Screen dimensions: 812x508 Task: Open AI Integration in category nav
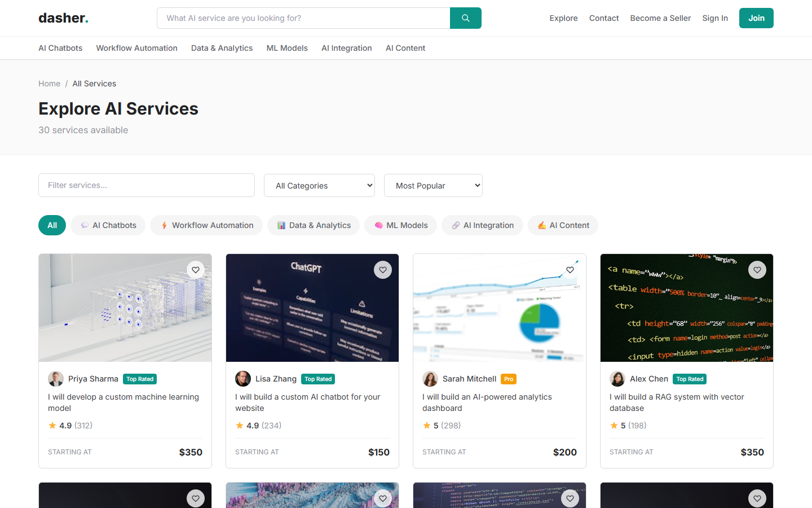[x=347, y=48]
